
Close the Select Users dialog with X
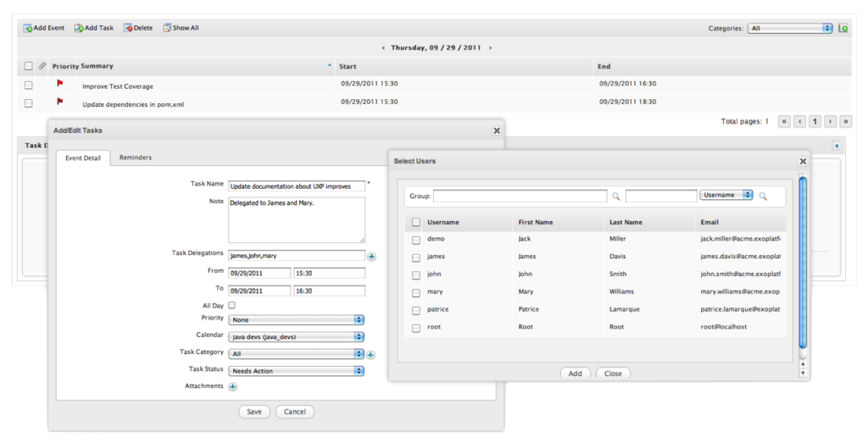click(803, 162)
